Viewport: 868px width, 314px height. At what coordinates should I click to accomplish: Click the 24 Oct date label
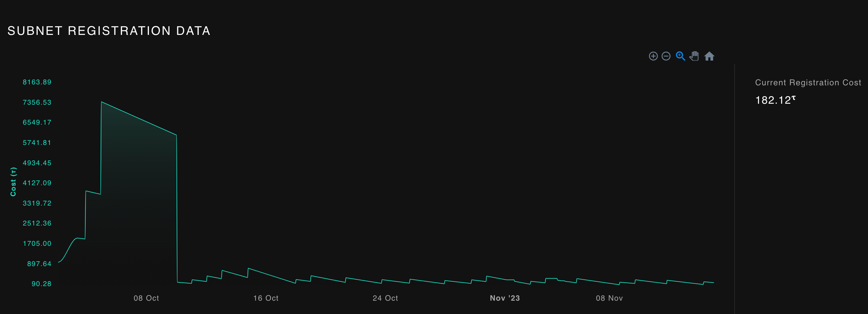(x=385, y=298)
